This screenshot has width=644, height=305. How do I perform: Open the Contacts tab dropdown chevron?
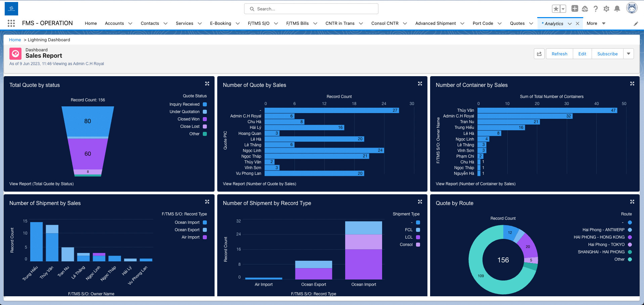click(x=166, y=23)
